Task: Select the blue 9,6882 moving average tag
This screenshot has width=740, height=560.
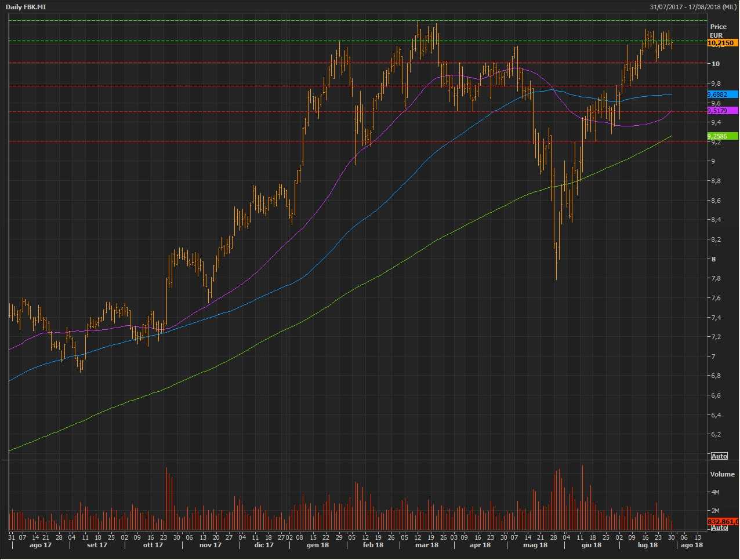Action: pos(722,94)
